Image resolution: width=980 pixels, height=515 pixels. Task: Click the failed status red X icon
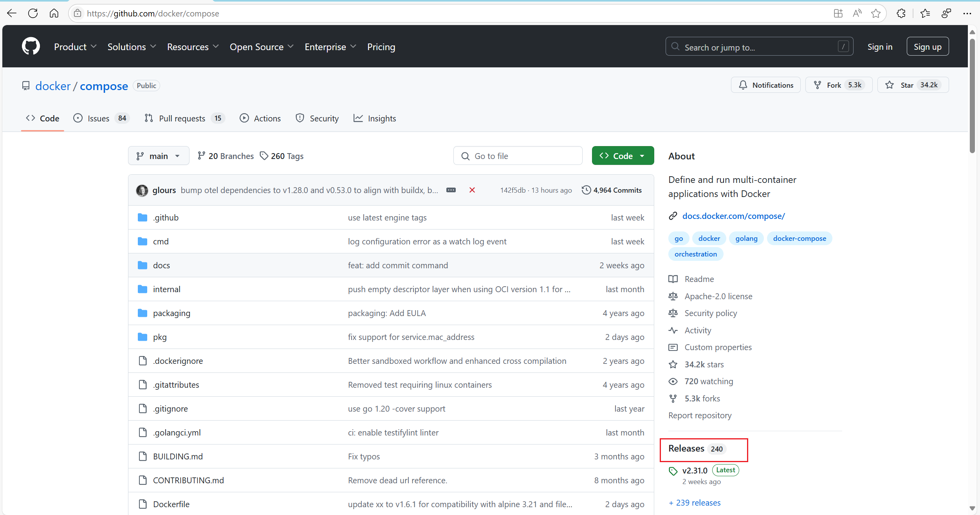point(472,190)
